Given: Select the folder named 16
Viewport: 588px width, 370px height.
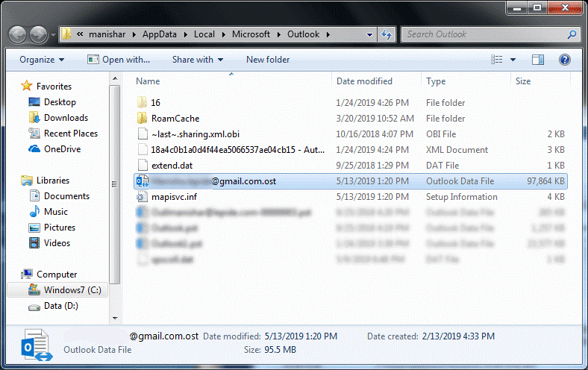Looking at the screenshot, I should 155,103.
